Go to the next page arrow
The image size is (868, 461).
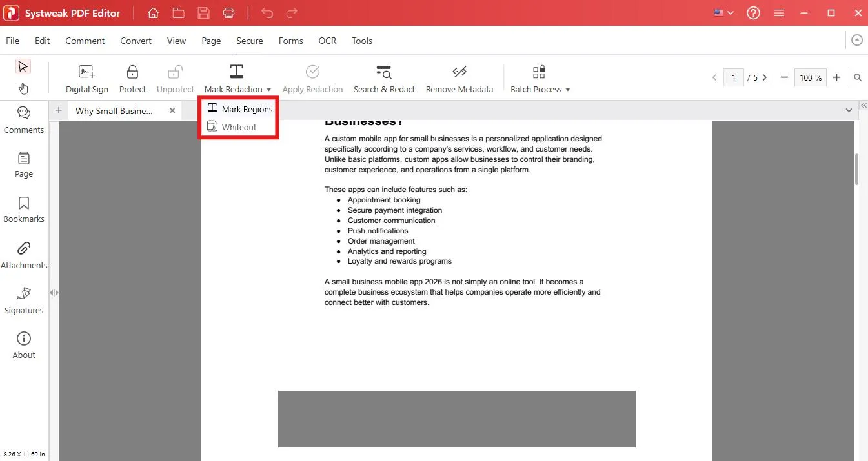pyautogui.click(x=765, y=77)
